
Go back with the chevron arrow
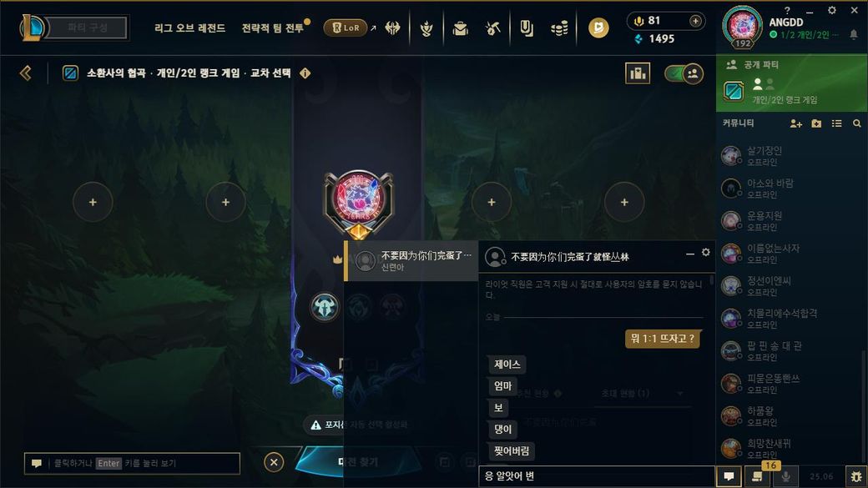pos(26,73)
